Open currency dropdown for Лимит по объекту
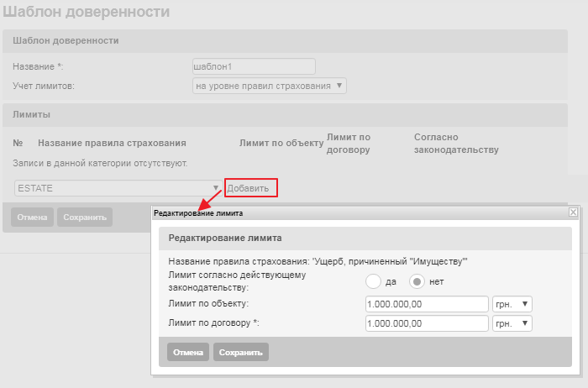The width and height of the screenshot is (588, 388). click(512, 304)
